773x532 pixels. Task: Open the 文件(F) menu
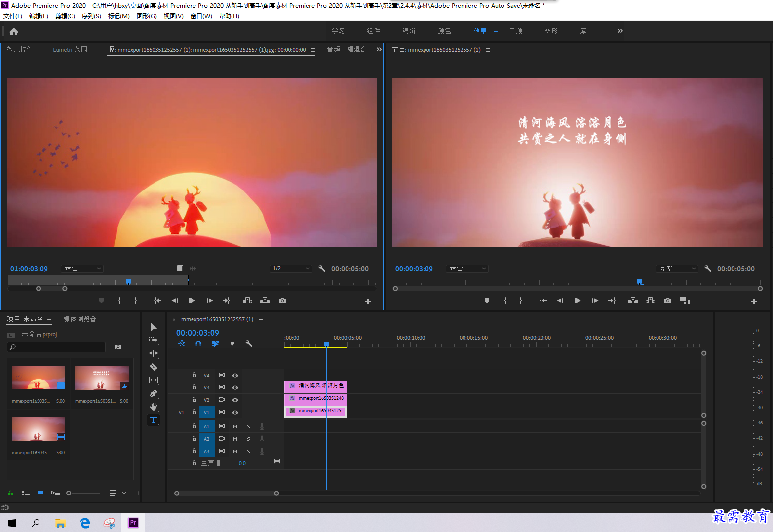coord(13,16)
